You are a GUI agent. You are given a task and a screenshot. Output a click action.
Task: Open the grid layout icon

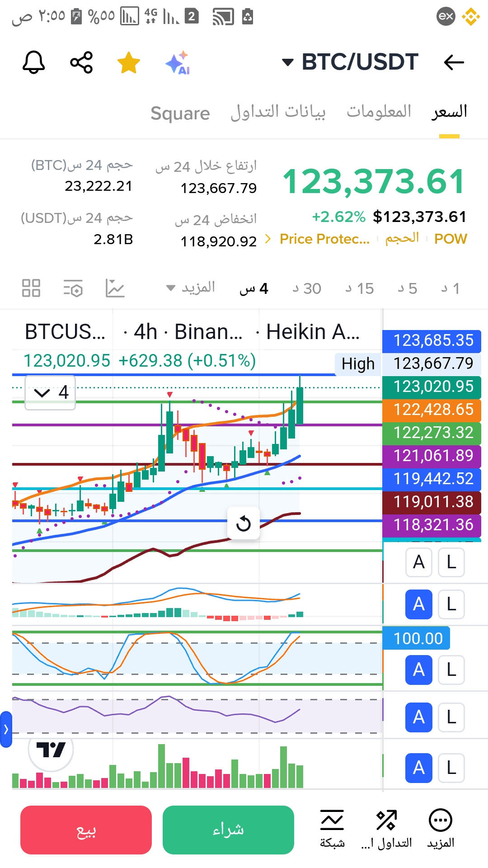[x=31, y=288]
